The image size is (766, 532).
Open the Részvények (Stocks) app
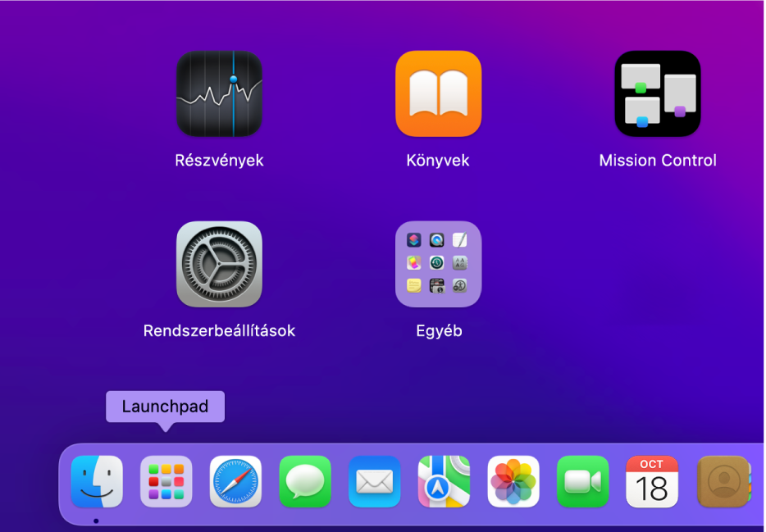(219, 93)
